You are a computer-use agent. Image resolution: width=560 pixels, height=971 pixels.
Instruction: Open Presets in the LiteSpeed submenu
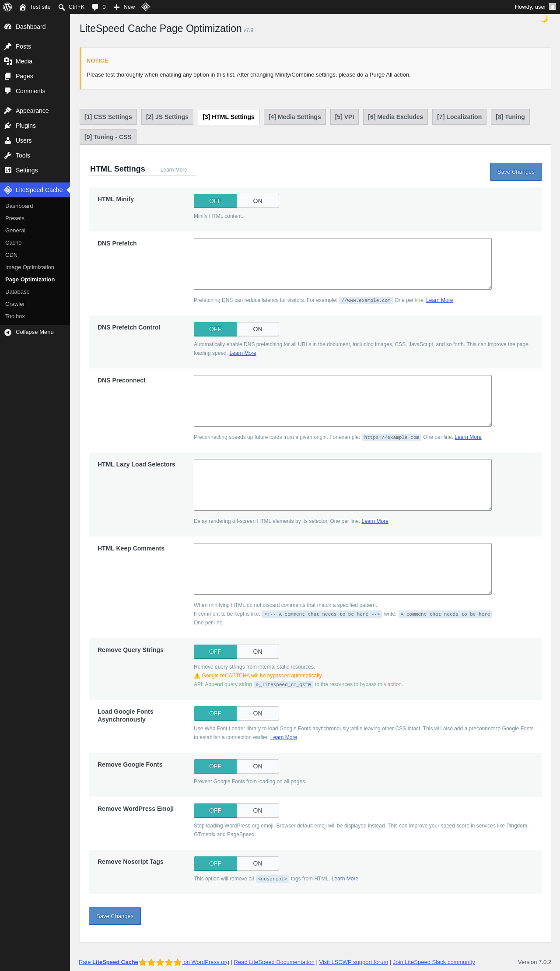(x=35, y=218)
